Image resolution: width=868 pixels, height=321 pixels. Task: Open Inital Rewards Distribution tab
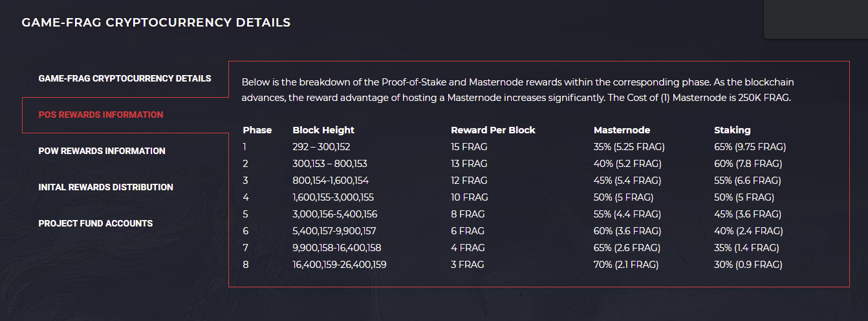[x=106, y=187]
